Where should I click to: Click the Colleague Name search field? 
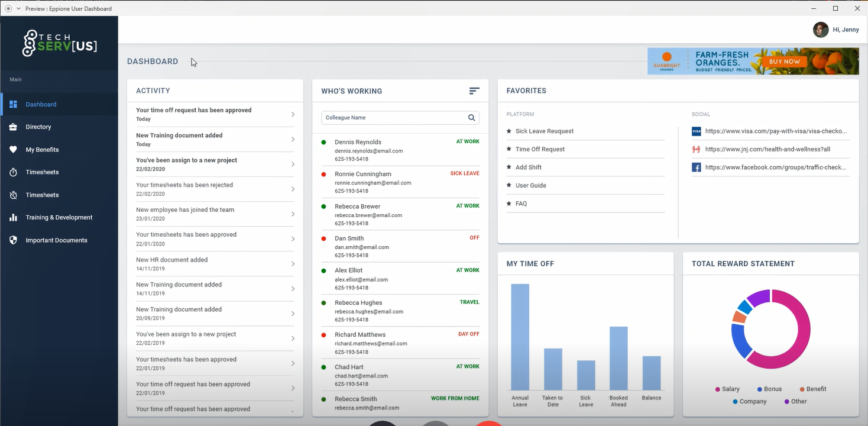tap(394, 118)
